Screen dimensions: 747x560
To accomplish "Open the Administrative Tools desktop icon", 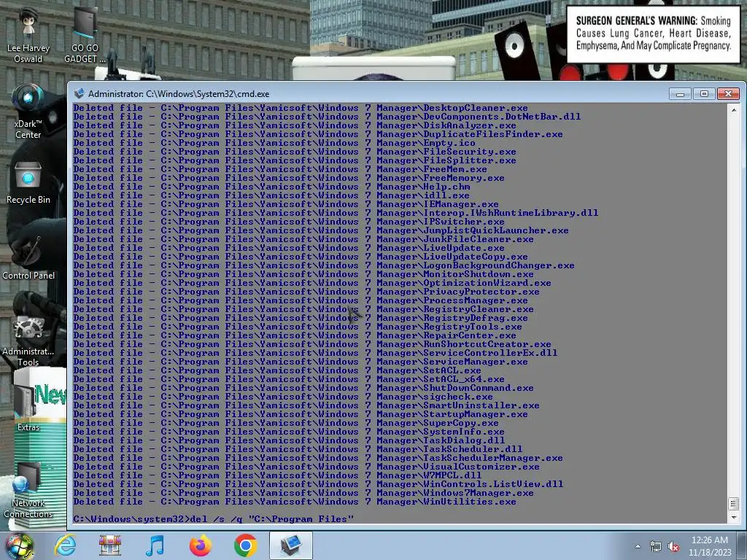I will 28,341.
